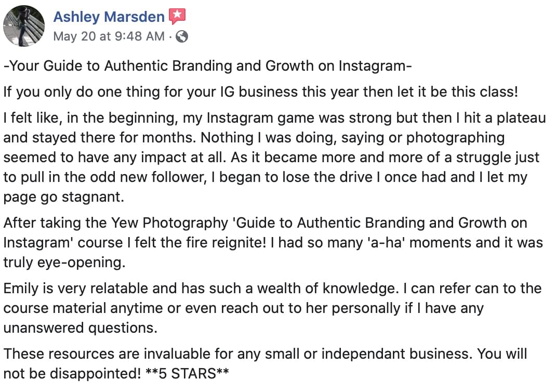Open Ashley Marsden's profile picture

click(x=24, y=26)
